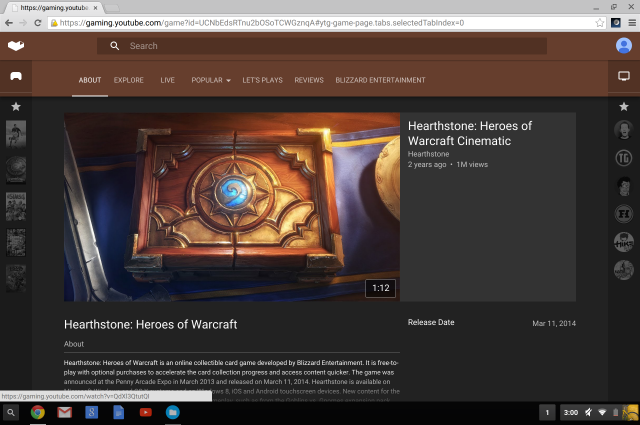Screen dimensions: 640x425
Task: Open Hearthstone Cinematic video title link
Action: click(x=469, y=134)
